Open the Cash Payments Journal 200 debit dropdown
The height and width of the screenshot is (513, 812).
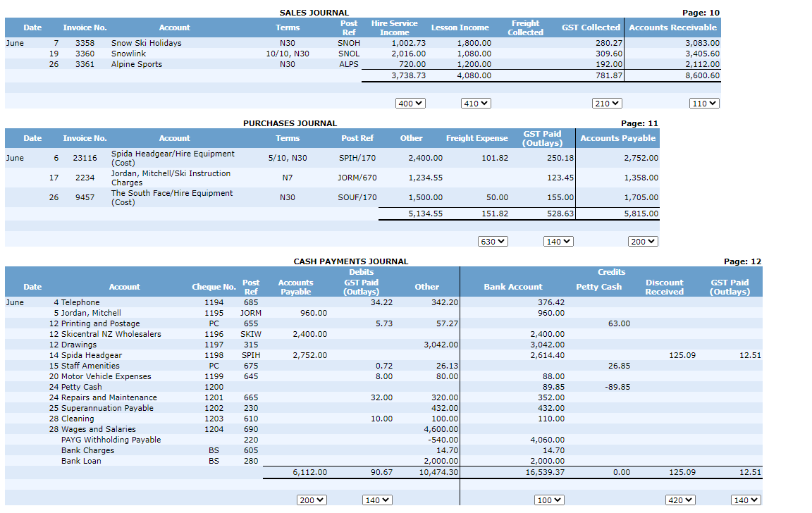(x=312, y=500)
